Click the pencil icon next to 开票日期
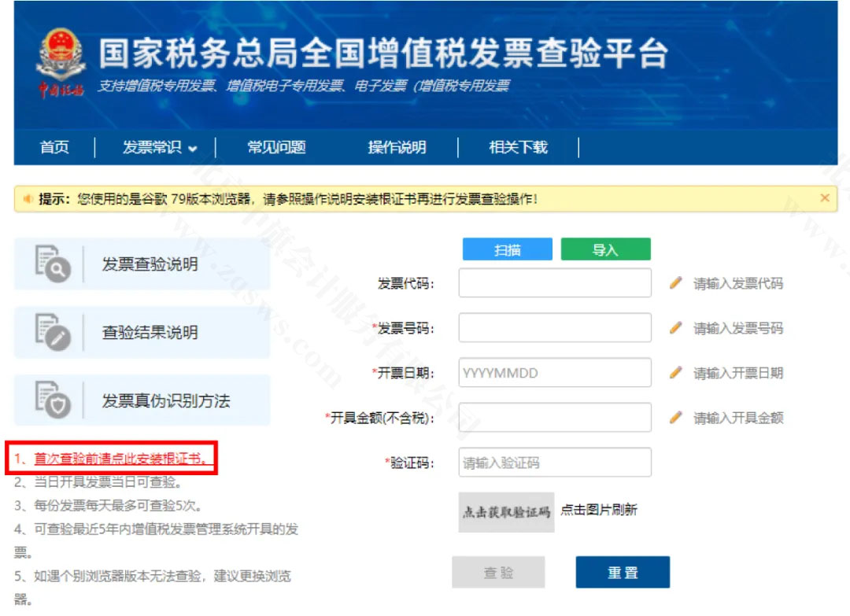This screenshot has width=850, height=616. click(x=674, y=372)
